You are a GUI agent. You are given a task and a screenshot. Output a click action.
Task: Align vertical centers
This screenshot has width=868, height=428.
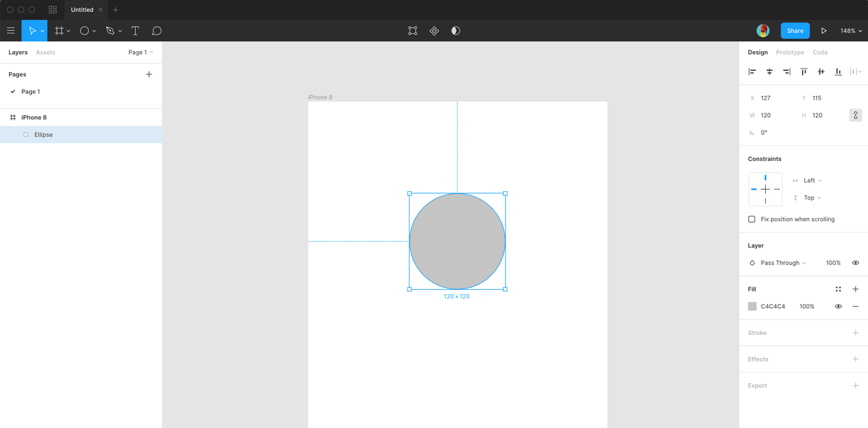coord(821,71)
